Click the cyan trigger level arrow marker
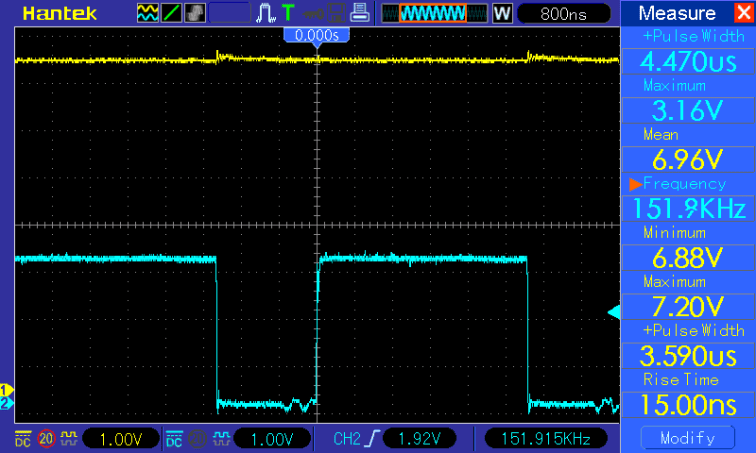 tap(614, 313)
